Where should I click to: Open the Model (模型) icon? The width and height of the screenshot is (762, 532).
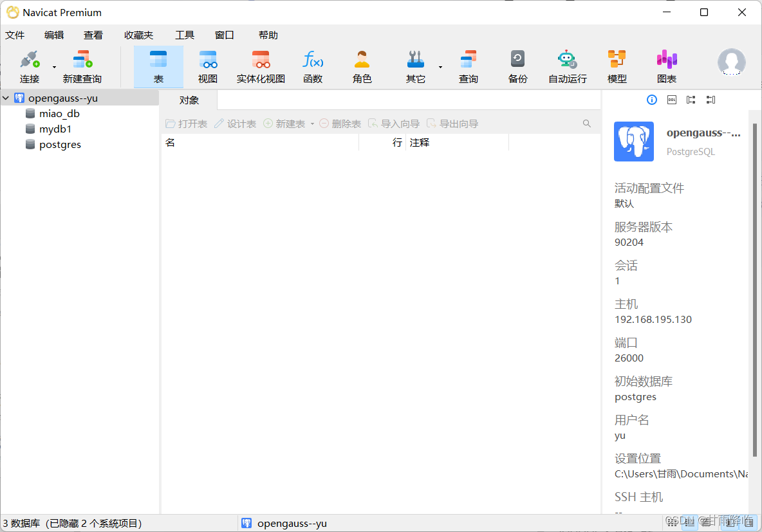(617, 66)
